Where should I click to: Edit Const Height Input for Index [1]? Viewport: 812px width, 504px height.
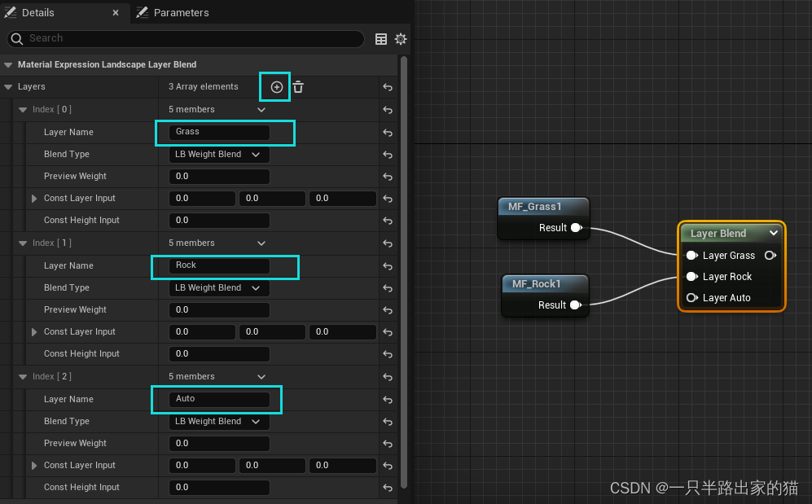pyautogui.click(x=219, y=354)
